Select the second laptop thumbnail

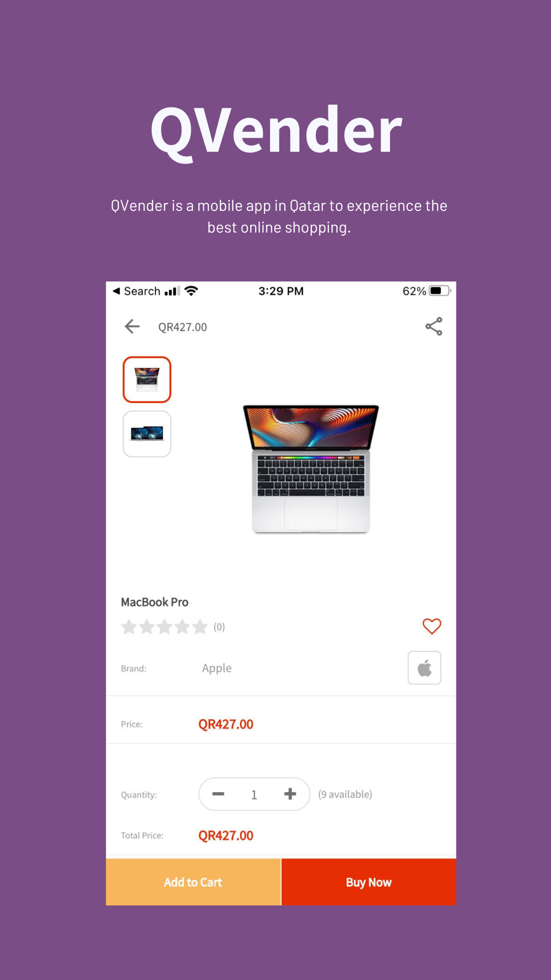click(147, 434)
